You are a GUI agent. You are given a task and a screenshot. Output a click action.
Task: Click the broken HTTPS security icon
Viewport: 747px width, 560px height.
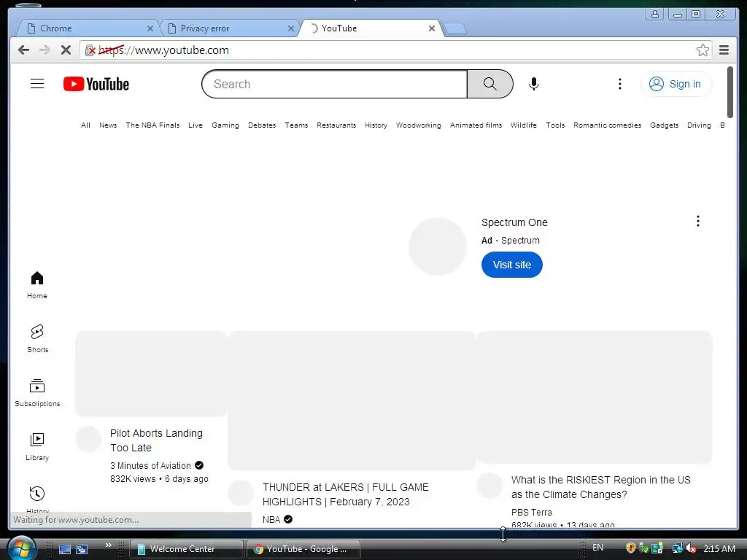point(90,50)
